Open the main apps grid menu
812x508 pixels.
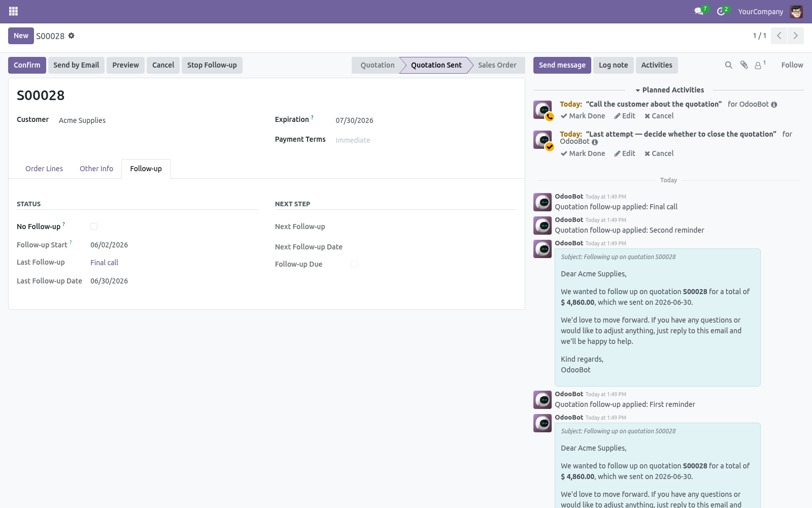click(x=13, y=11)
